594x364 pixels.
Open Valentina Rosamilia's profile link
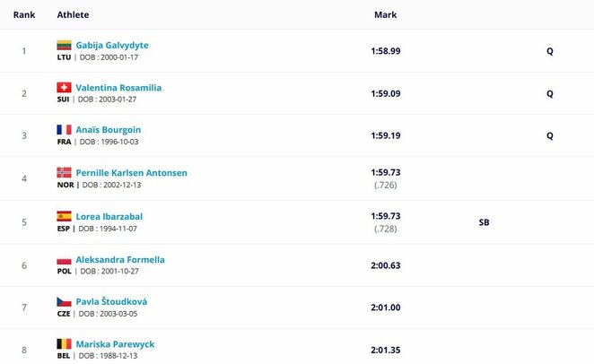(118, 88)
